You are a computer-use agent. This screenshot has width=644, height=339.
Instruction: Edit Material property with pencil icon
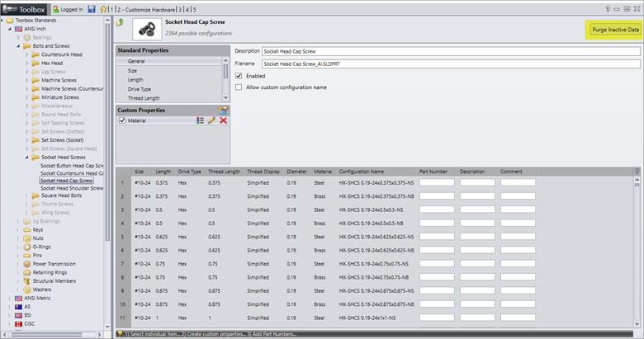click(x=211, y=120)
